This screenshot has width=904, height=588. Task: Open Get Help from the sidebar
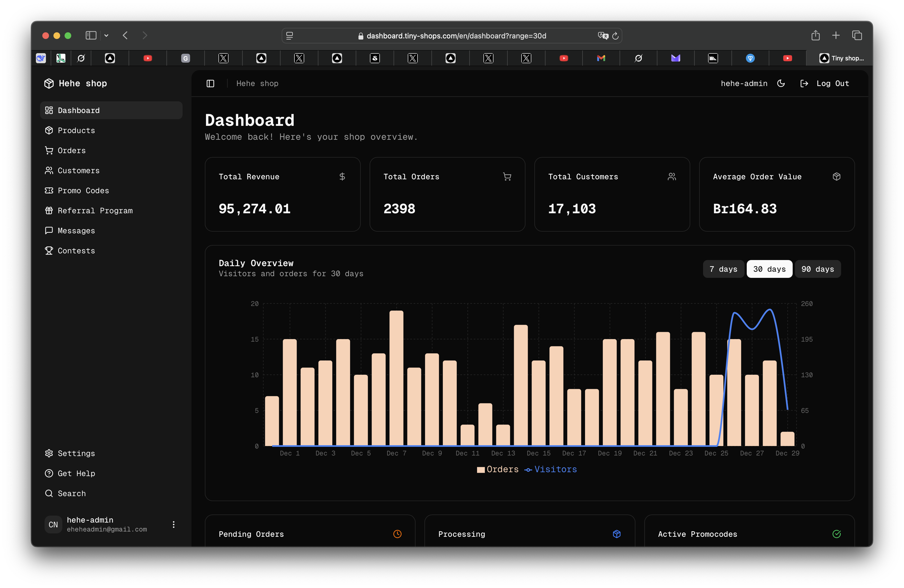[x=76, y=473]
